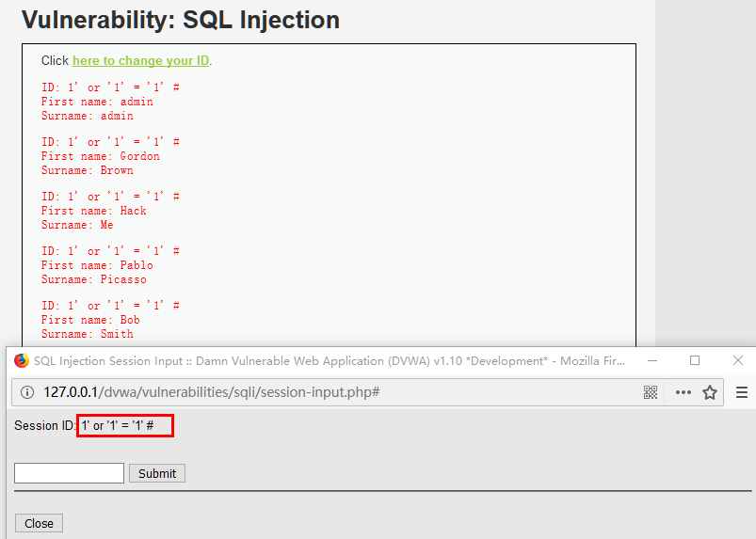Click the highlighted Session ID value text
The width and height of the screenshot is (756, 539).
[x=124, y=426]
